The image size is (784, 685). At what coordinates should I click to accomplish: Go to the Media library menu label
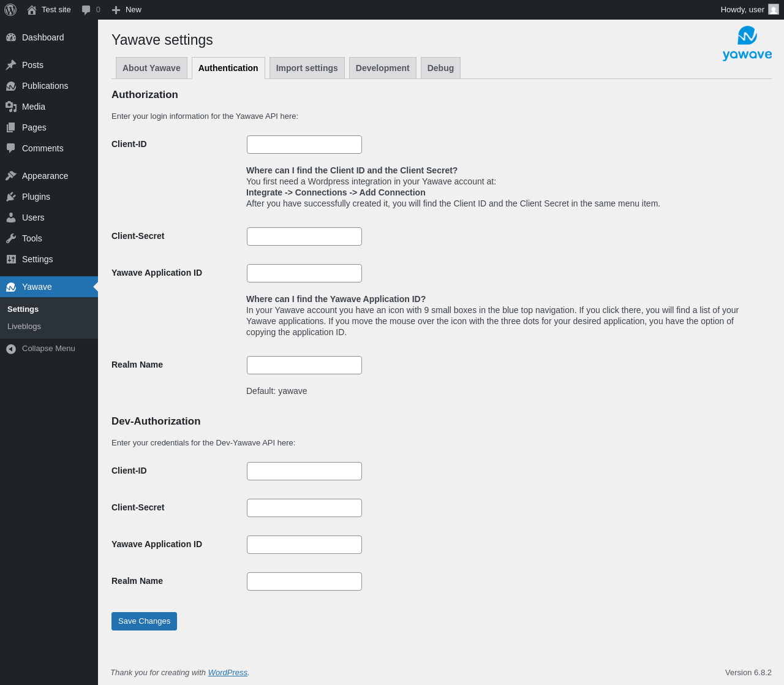coord(34,107)
